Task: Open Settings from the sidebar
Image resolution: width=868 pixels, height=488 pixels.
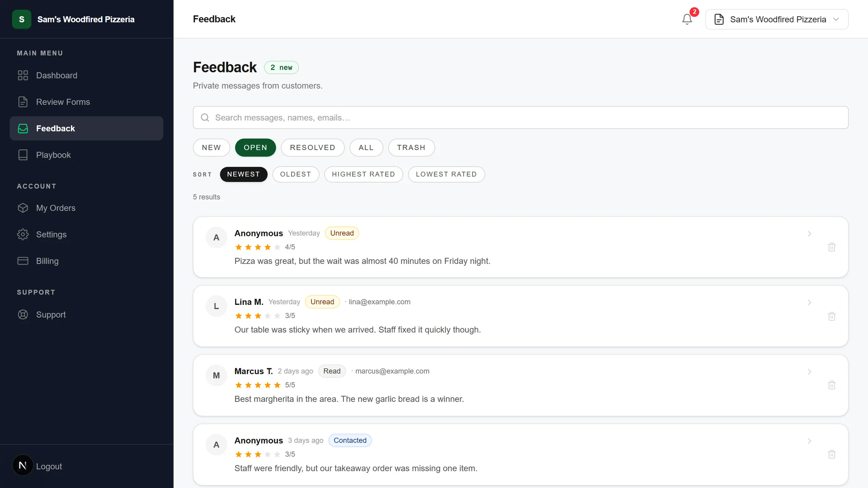Action: point(86,234)
